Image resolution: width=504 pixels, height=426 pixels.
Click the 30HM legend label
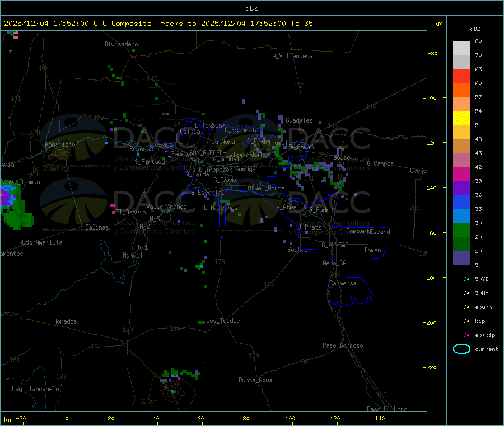pyautogui.click(x=482, y=293)
